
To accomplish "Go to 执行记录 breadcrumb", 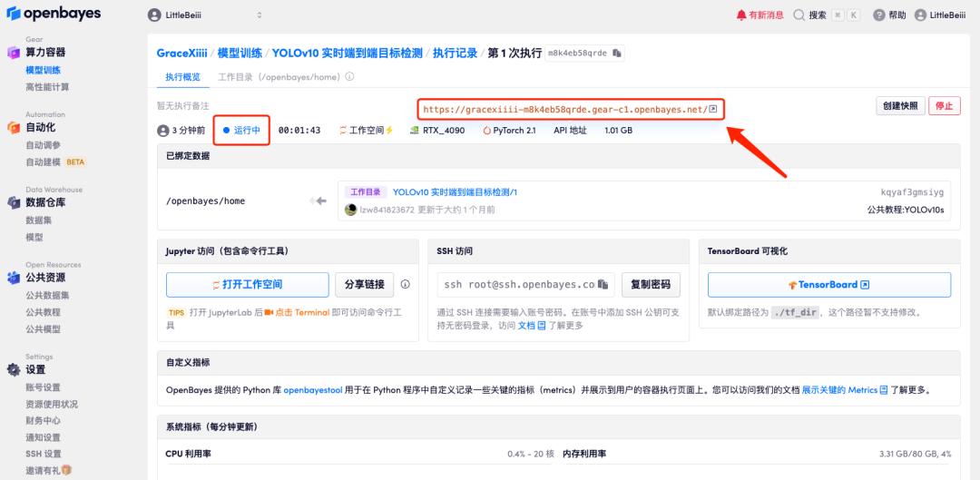I will (455, 54).
